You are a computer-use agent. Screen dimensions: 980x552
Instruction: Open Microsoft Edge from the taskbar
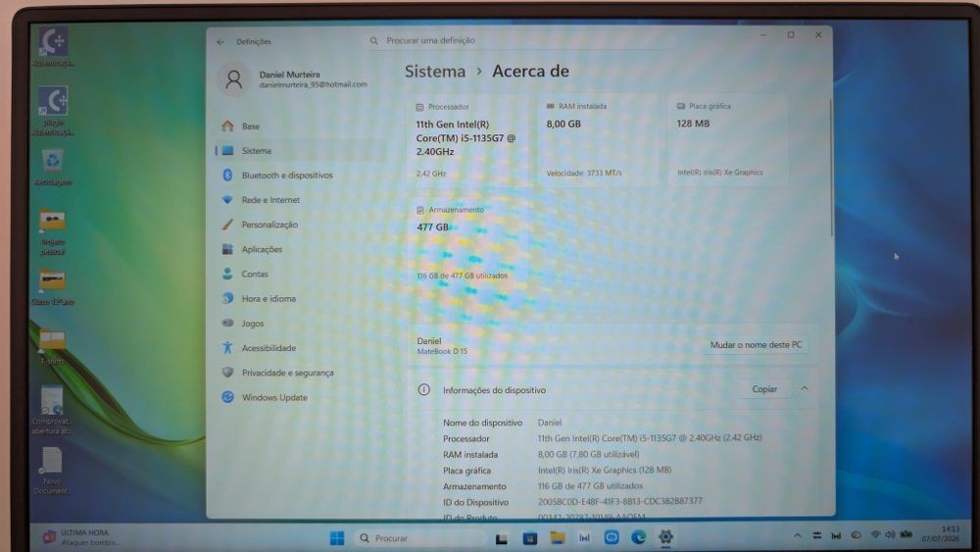tap(638, 537)
